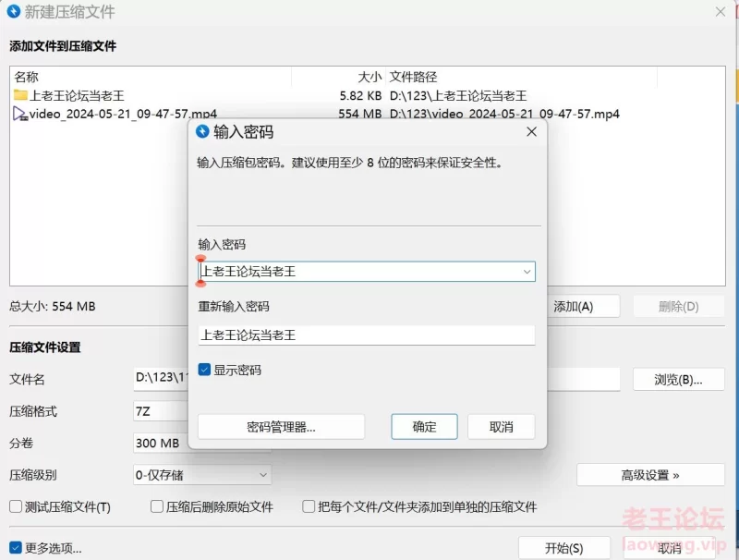Close the 新建压缩文件 window
The width and height of the screenshot is (739, 560).
tap(721, 12)
